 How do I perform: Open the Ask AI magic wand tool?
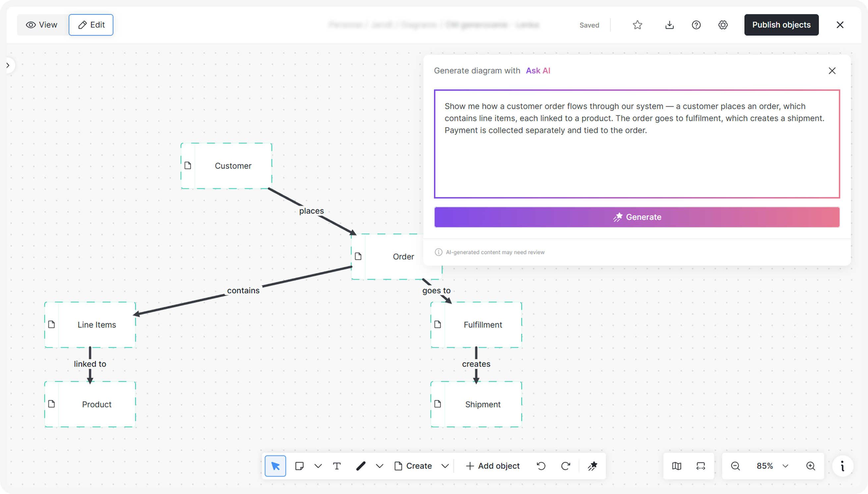(592, 466)
